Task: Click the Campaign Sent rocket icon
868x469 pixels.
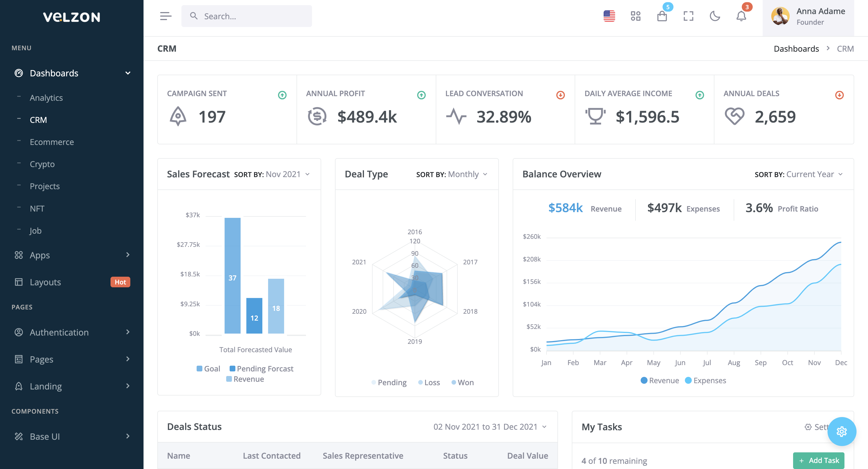Action: tap(178, 117)
